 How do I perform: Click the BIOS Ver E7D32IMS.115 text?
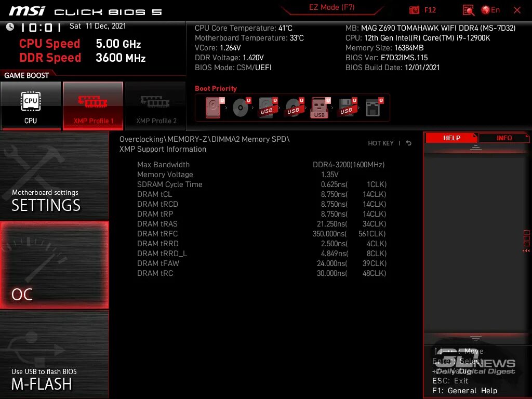pos(387,57)
